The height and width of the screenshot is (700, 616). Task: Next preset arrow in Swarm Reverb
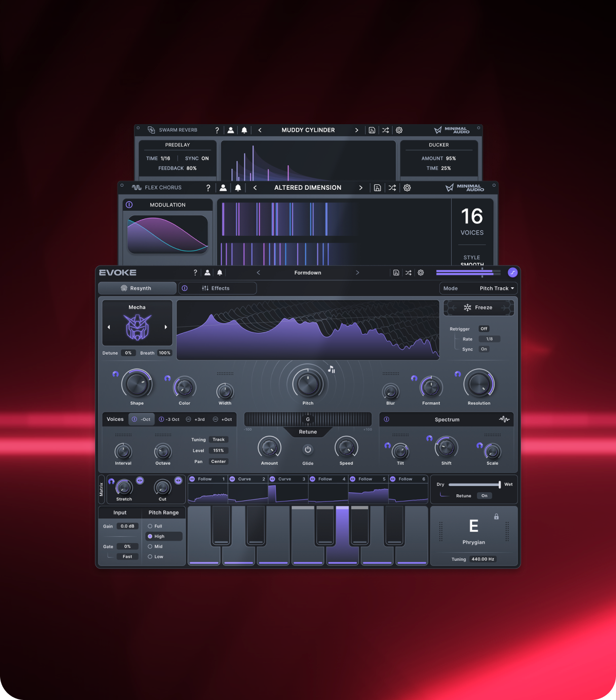click(357, 130)
